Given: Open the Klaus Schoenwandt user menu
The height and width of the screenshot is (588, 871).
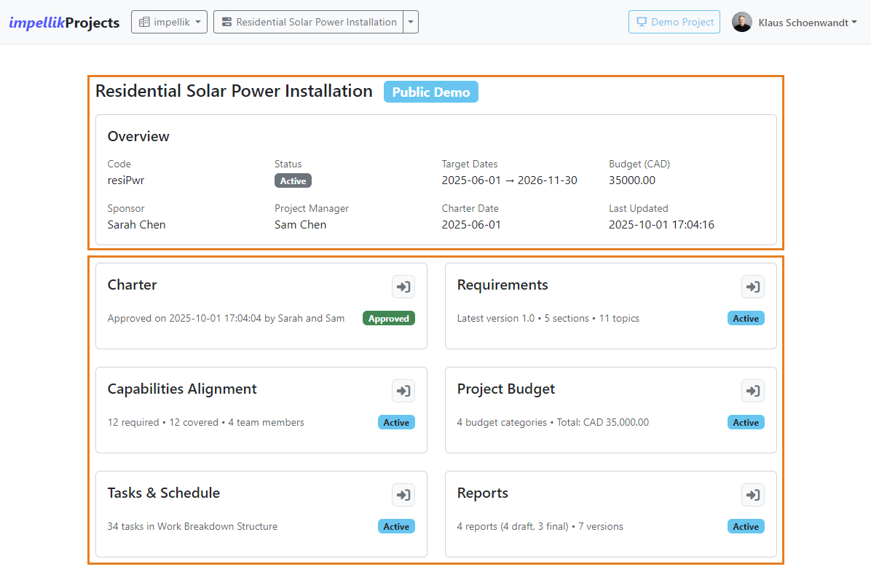Looking at the screenshot, I should (807, 23).
